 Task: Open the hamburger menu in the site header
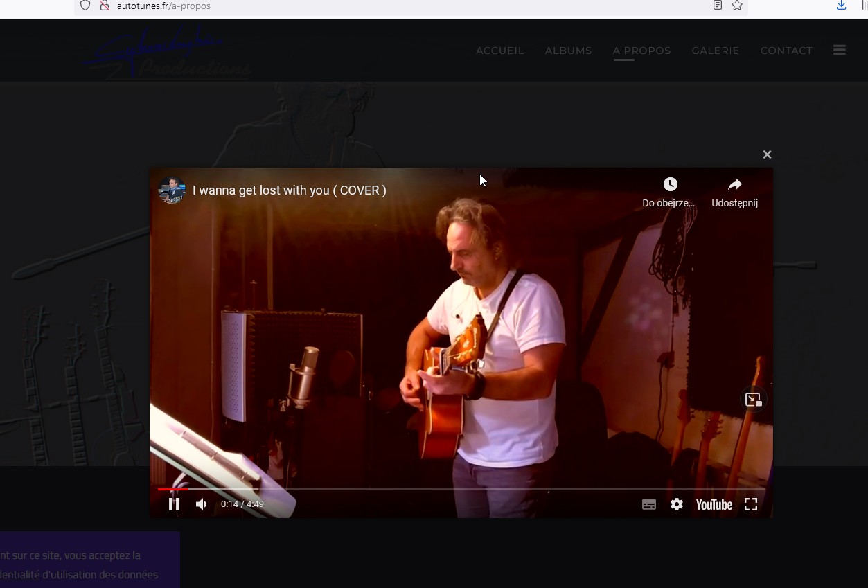tap(840, 50)
